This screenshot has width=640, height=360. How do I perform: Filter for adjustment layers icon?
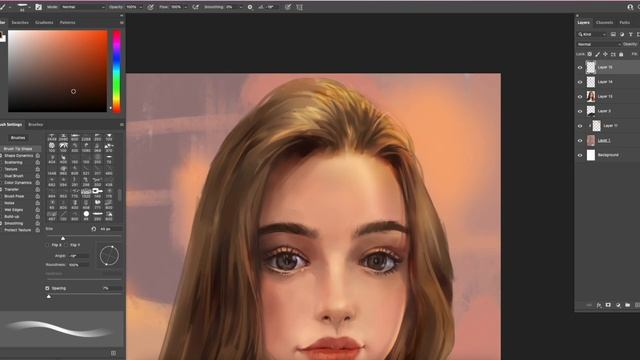(x=622, y=35)
